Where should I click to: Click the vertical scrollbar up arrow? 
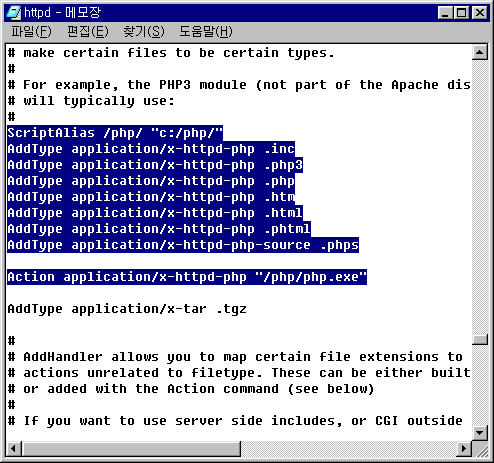[480, 52]
